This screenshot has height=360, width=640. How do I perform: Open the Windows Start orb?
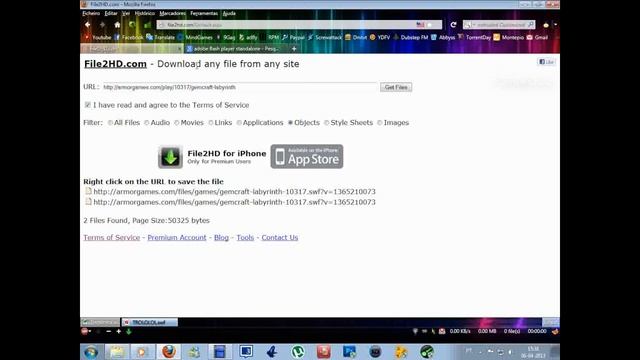(x=91, y=352)
